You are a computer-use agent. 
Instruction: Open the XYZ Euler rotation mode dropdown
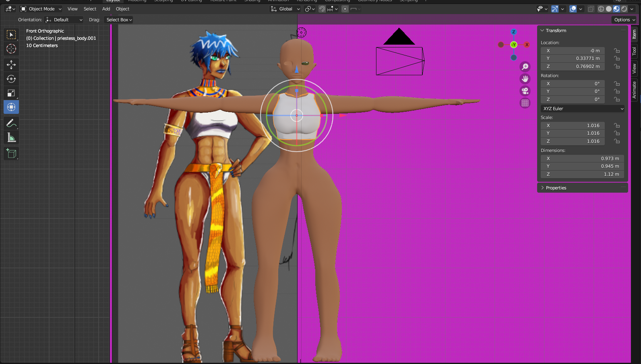click(583, 109)
